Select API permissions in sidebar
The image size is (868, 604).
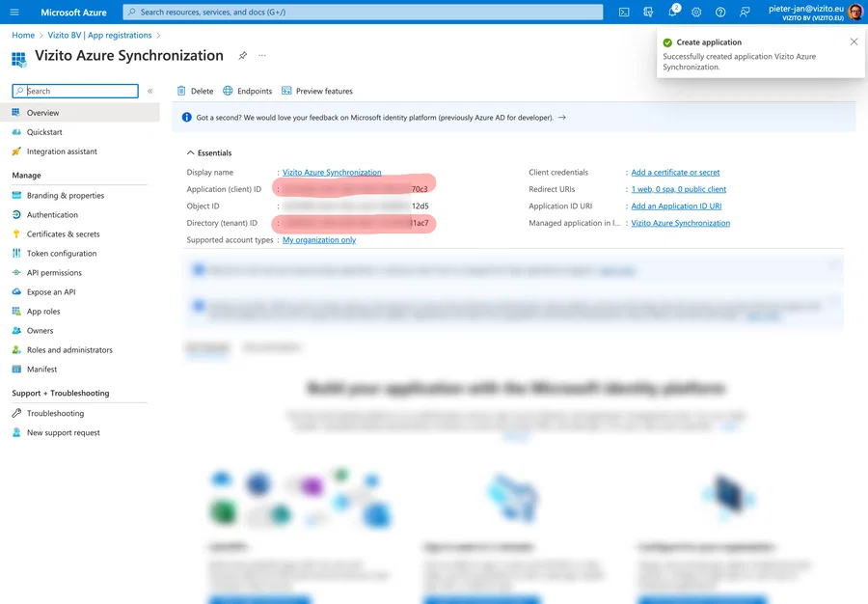[54, 273]
